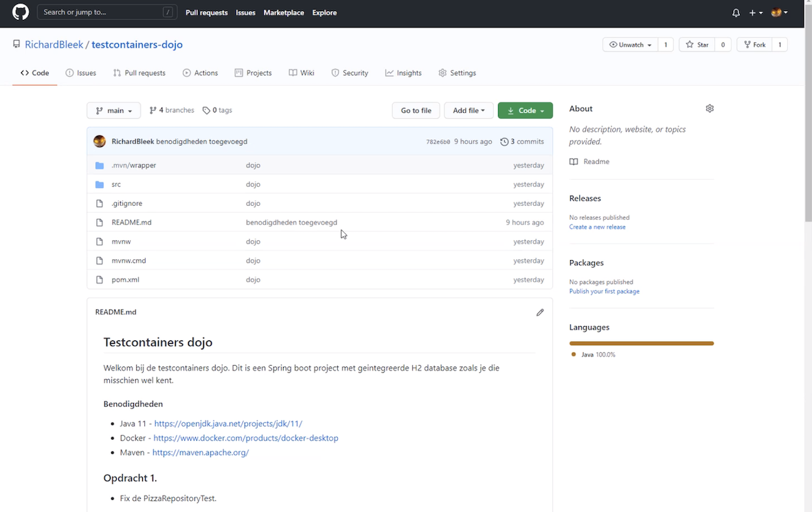Go to Marketplace
The height and width of the screenshot is (512, 812).
284,12
